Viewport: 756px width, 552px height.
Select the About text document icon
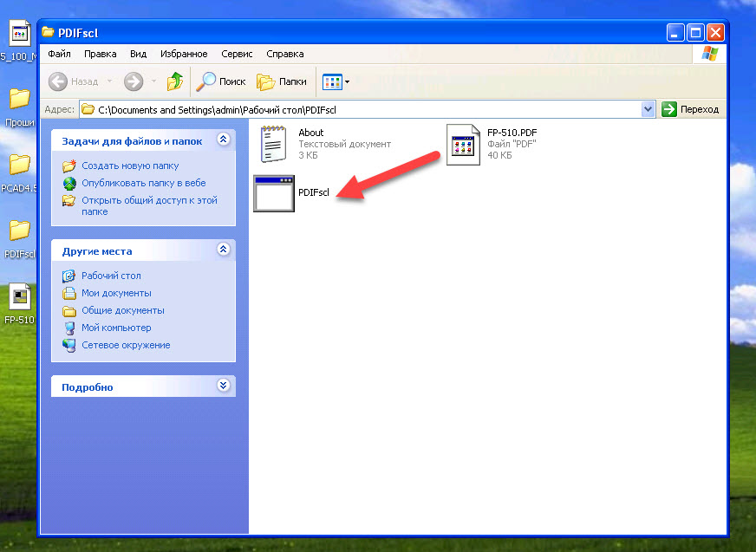[x=273, y=144]
